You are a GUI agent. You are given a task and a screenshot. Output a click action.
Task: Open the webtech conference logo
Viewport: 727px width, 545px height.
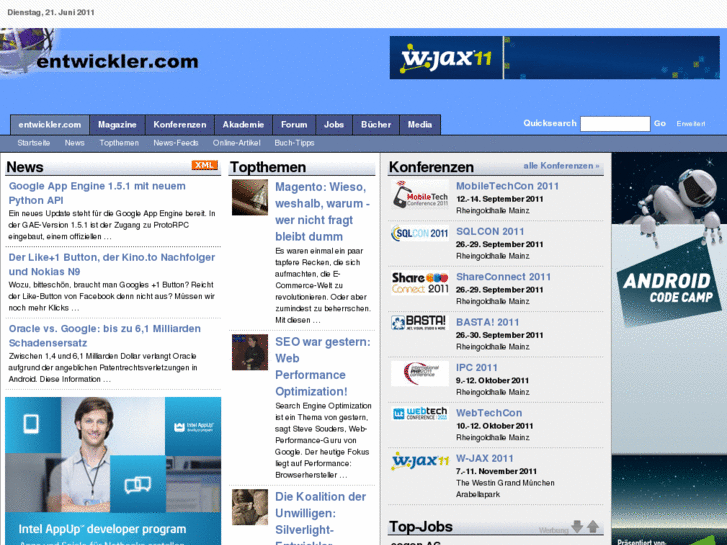click(x=420, y=413)
